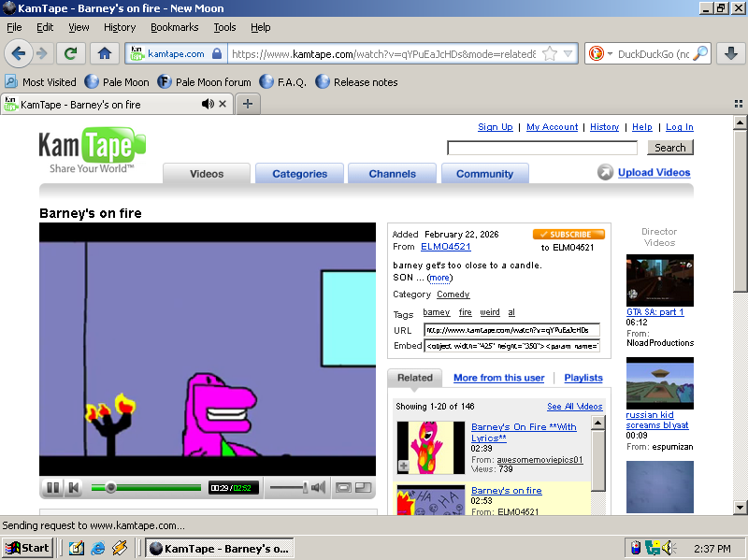The image size is (748, 560).
Task: Switch to the Categories tab
Action: click(x=299, y=174)
